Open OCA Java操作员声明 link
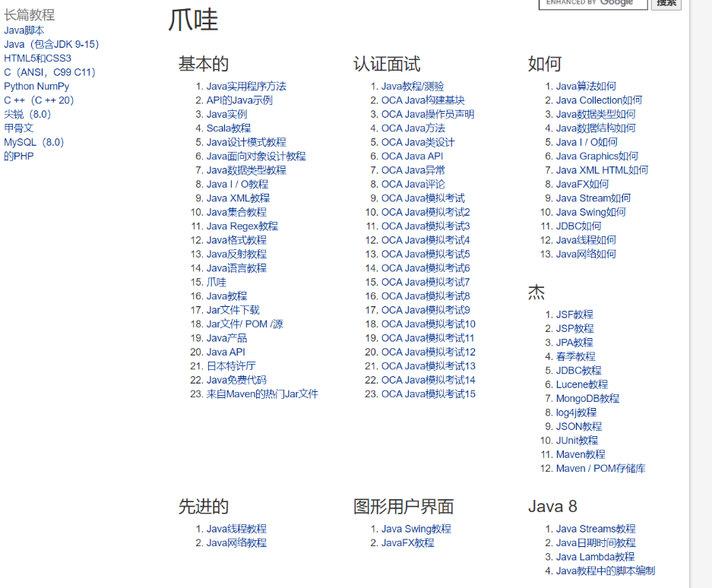Viewport: 712px width, 588px height. click(428, 115)
